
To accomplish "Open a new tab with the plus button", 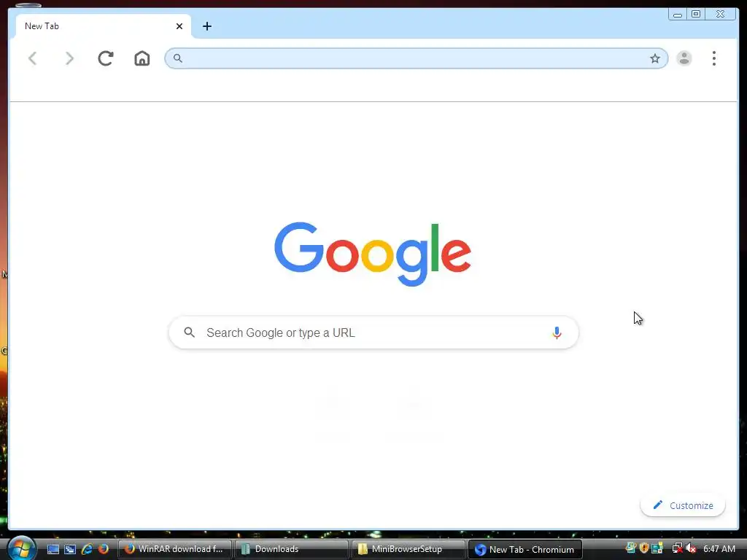I will coord(206,26).
